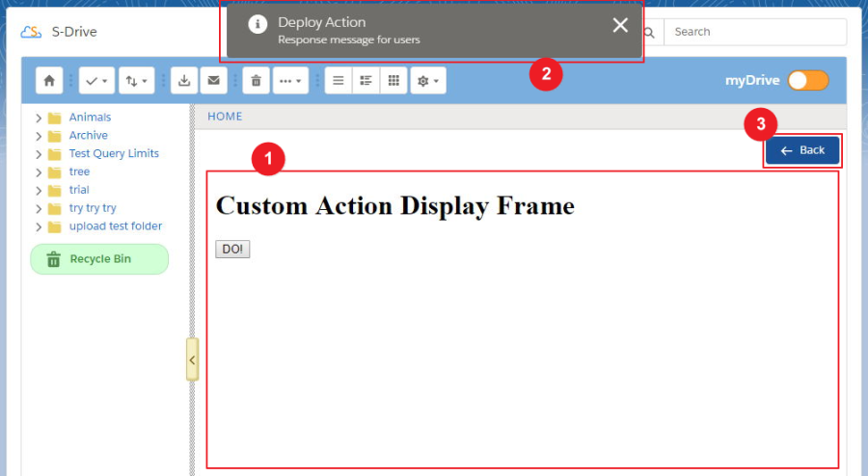The height and width of the screenshot is (476, 868).
Task: Open the upload test folder
Action: [x=115, y=226]
